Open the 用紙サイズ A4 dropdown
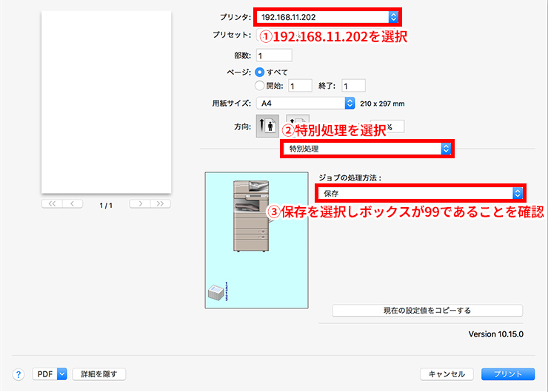 point(305,104)
